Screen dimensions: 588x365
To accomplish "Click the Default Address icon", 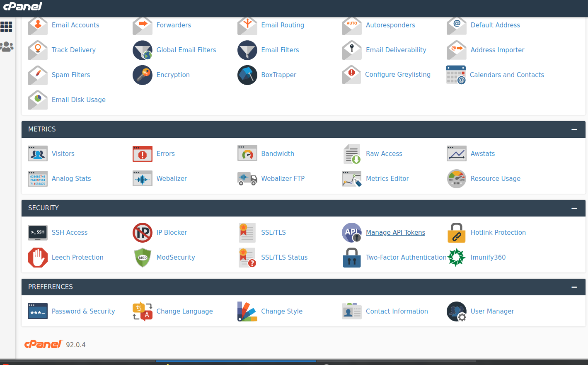I will coord(457,25).
